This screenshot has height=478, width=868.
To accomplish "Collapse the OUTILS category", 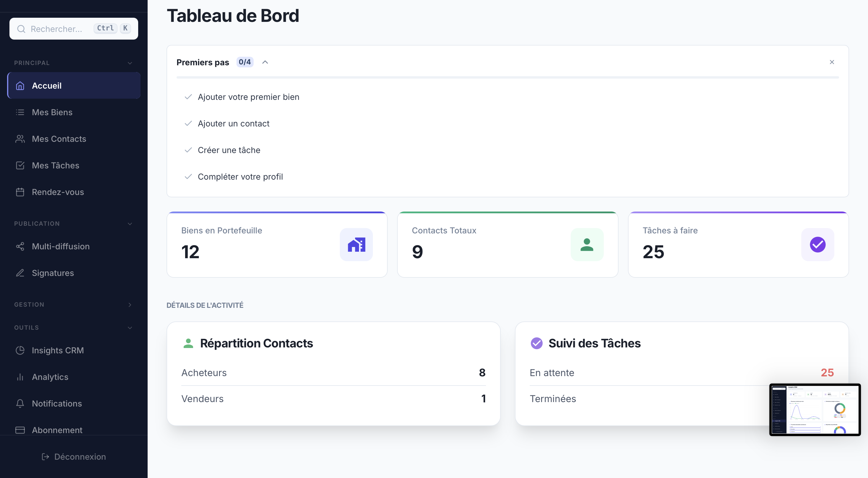I will point(130,328).
